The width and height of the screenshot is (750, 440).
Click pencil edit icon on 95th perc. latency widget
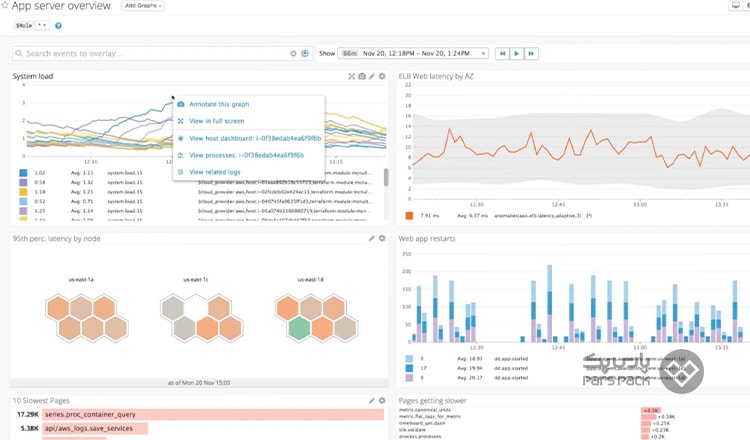(372, 238)
